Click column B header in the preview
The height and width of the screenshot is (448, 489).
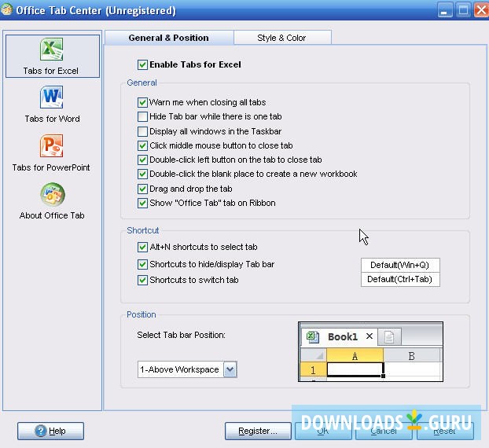(x=412, y=356)
